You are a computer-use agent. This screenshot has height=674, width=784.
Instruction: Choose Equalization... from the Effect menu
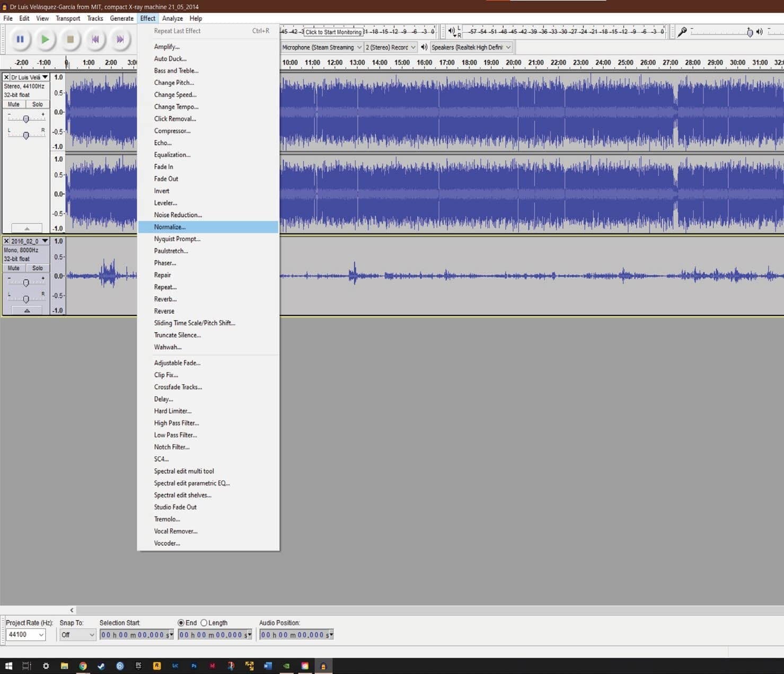[208, 155]
